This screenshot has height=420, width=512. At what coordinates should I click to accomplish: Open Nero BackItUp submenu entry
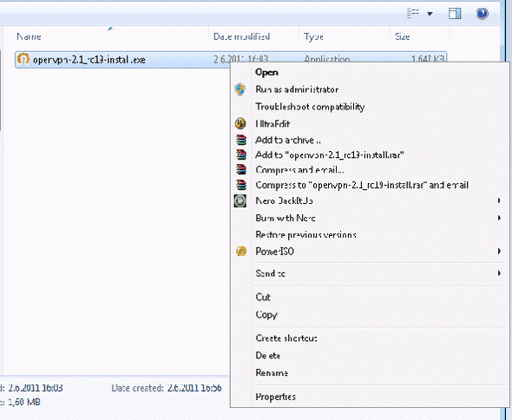point(284,200)
